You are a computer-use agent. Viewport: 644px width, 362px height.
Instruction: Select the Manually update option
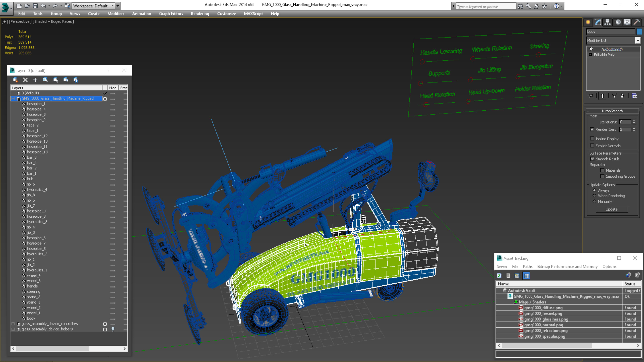(x=595, y=201)
